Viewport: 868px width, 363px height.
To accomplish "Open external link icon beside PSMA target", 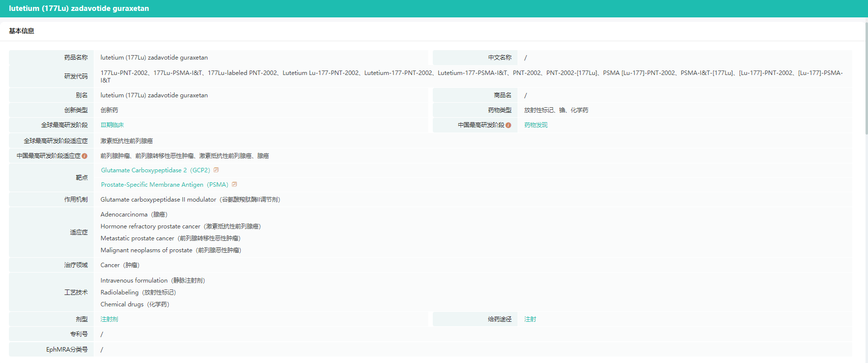I will coord(234,184).
